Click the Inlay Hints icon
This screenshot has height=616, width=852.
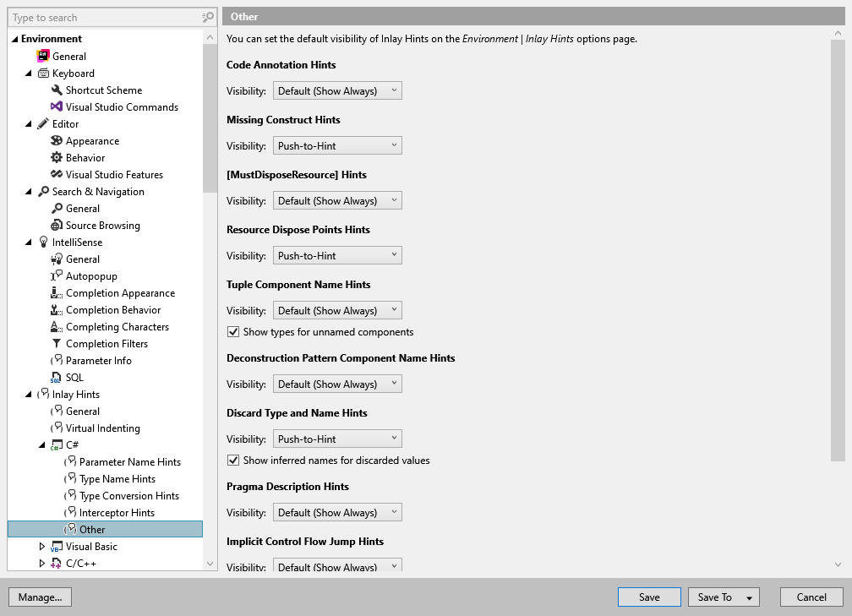click(x=43, y=395)
